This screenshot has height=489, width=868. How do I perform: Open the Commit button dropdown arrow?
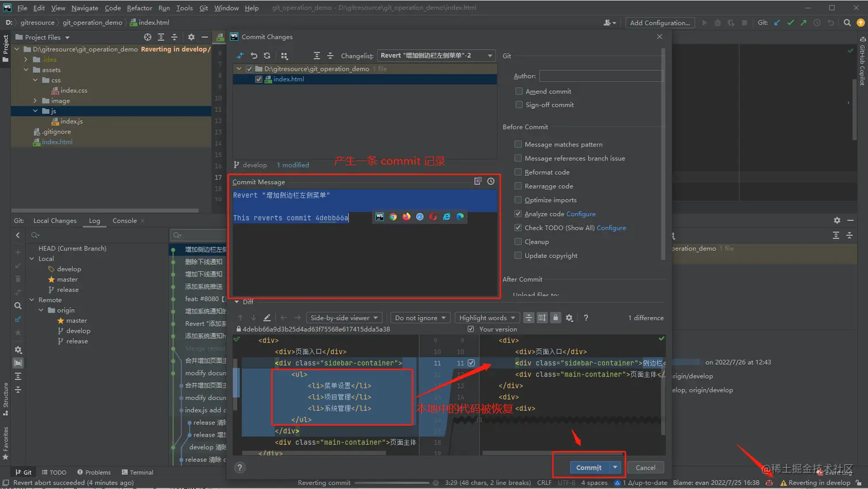tap(615, 468)
